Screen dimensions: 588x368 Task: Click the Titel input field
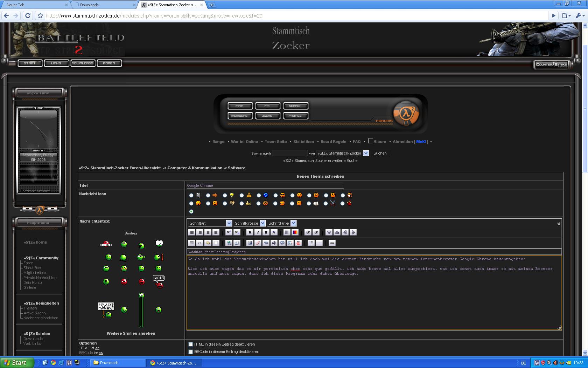[x=265, y=185]
